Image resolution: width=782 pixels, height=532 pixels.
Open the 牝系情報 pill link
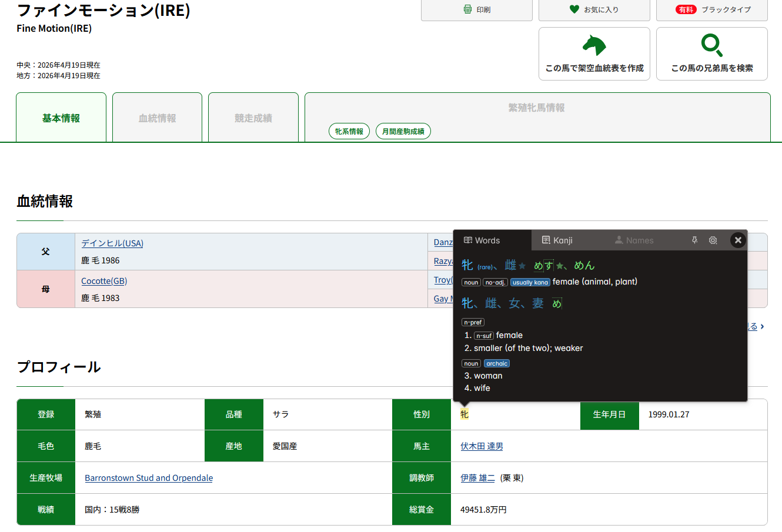coord(349,131)
